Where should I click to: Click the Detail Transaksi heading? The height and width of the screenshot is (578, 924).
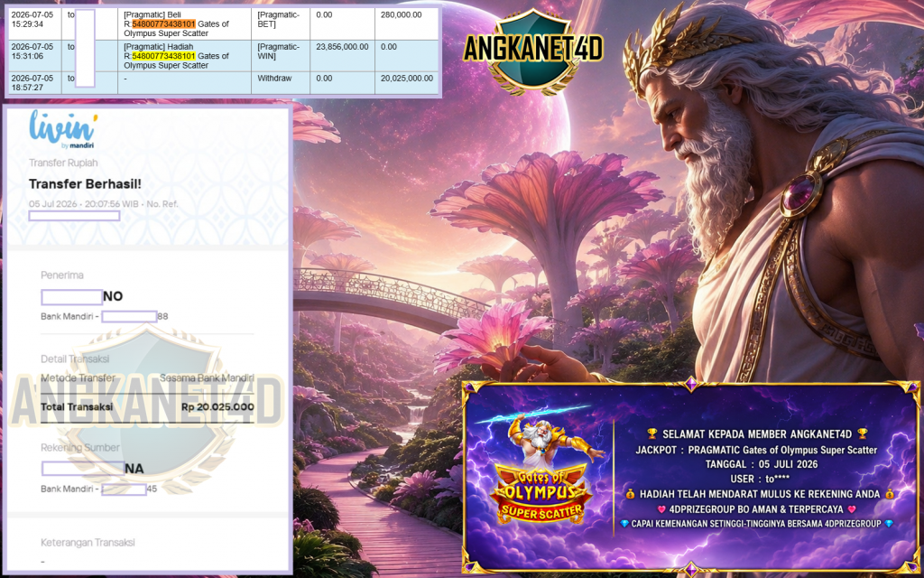(x=75, y=359)
